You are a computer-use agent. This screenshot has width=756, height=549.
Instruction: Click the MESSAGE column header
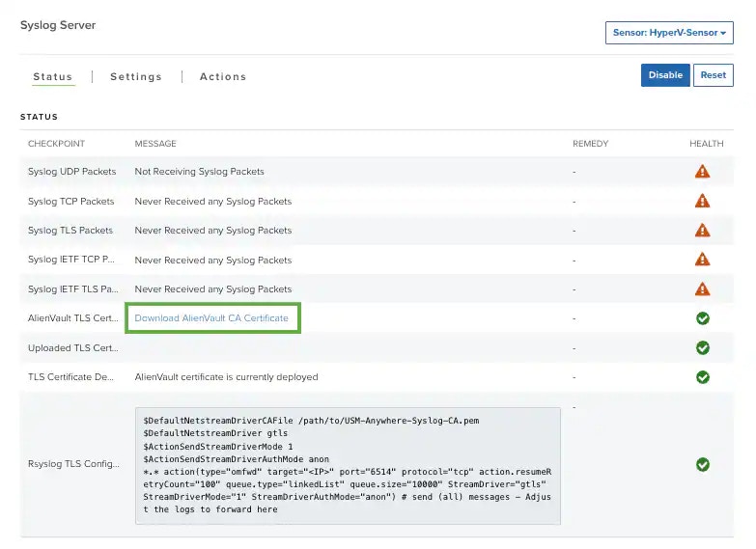[x=155, y=144]
